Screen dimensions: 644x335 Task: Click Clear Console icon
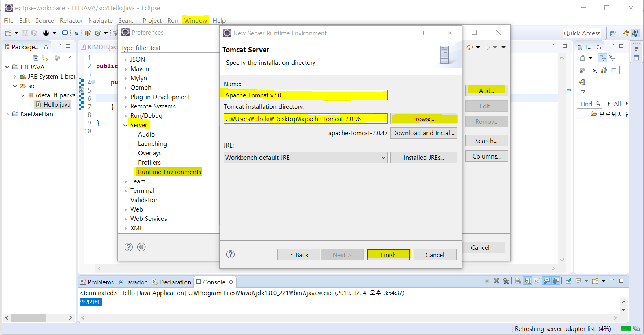coord(518,281)
